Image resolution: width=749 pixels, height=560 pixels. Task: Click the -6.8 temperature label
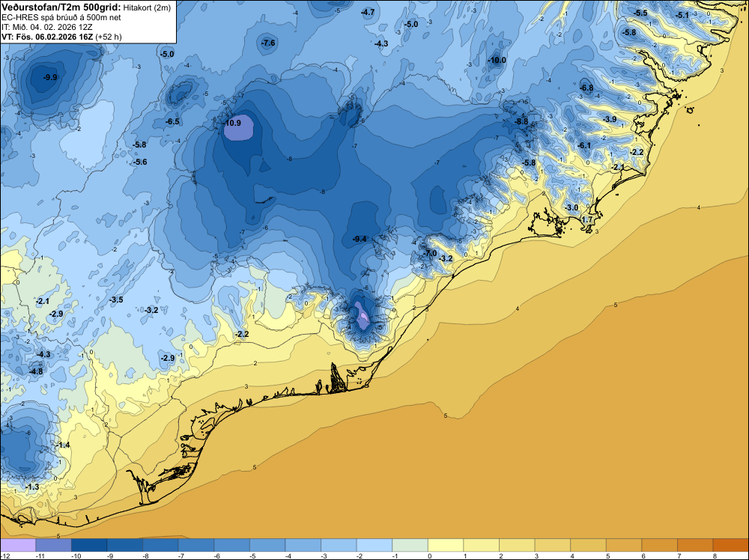tap(586, 88)
